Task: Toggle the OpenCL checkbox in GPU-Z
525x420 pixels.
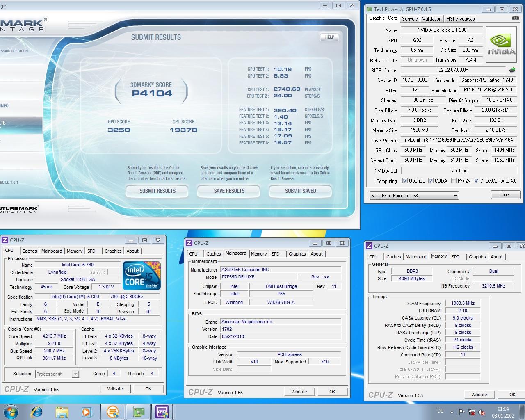Action: click(x=405, y=180)
